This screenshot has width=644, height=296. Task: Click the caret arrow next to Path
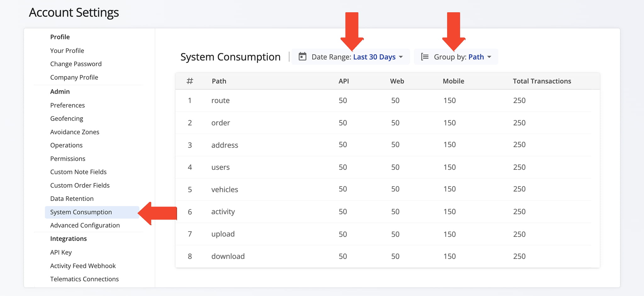pos(489,57)
